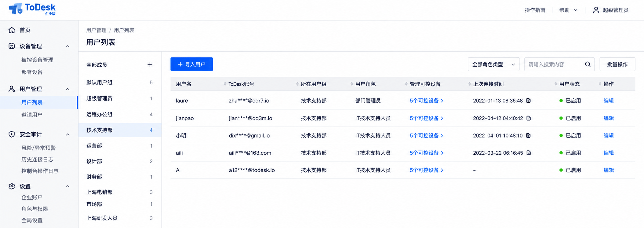Open 被控设备管理 in sidebar
644x228 pixels.
tap(37, 60)
